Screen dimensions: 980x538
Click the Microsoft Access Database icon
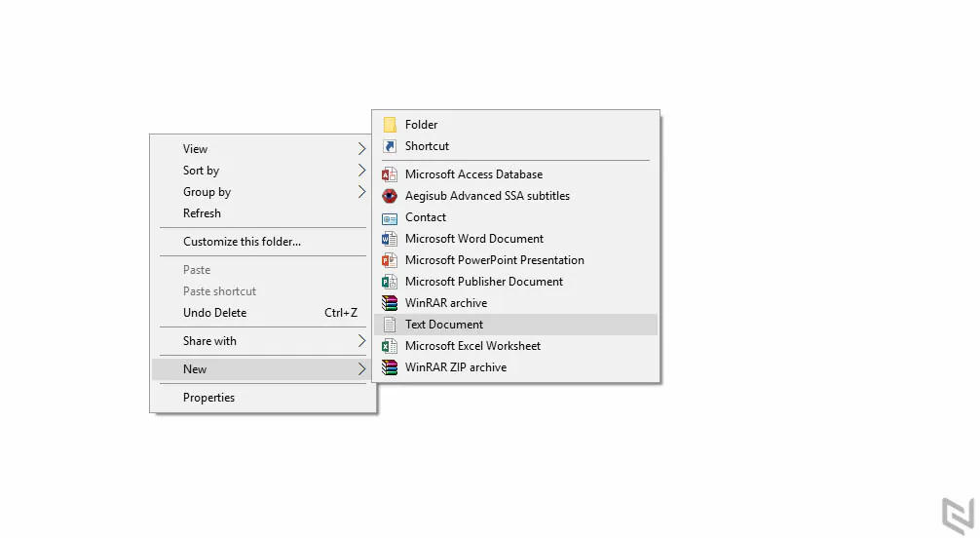(x=390, y=174)
